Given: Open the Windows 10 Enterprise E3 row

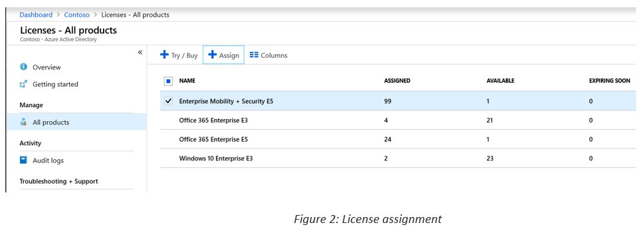Looking at the screenshot, I should click(x=398, y=158).
